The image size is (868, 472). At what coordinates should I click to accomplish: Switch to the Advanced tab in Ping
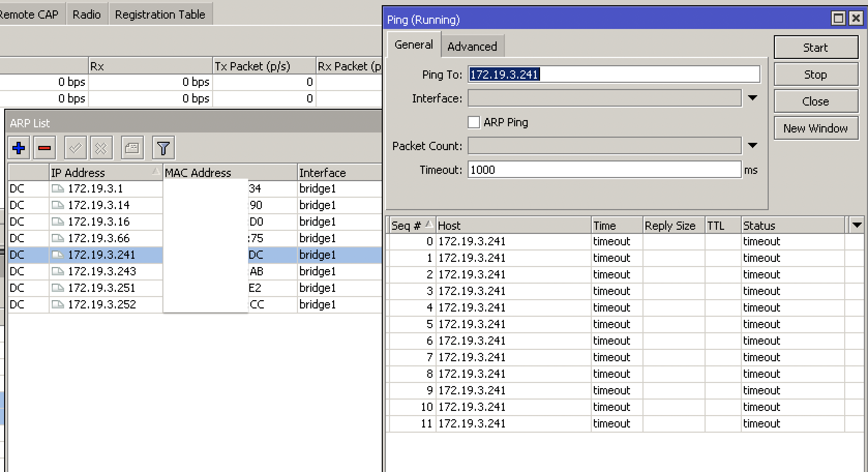[472, 46]
